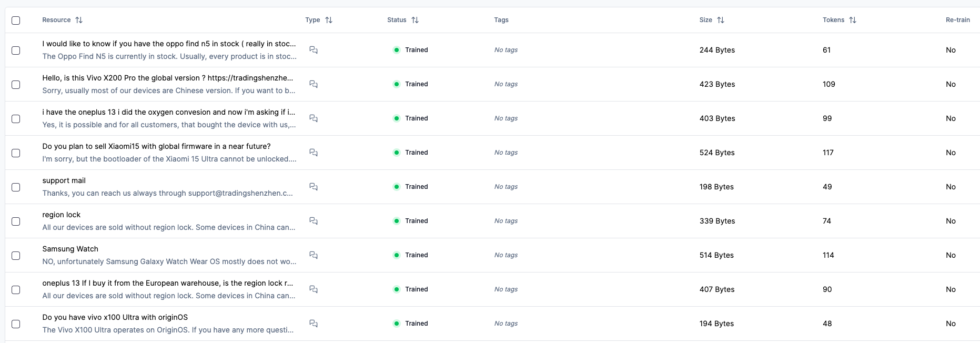Click Q&A type icon for vivo x100 Ultra row
Screen dimensions: 980x343
point(314,324)
